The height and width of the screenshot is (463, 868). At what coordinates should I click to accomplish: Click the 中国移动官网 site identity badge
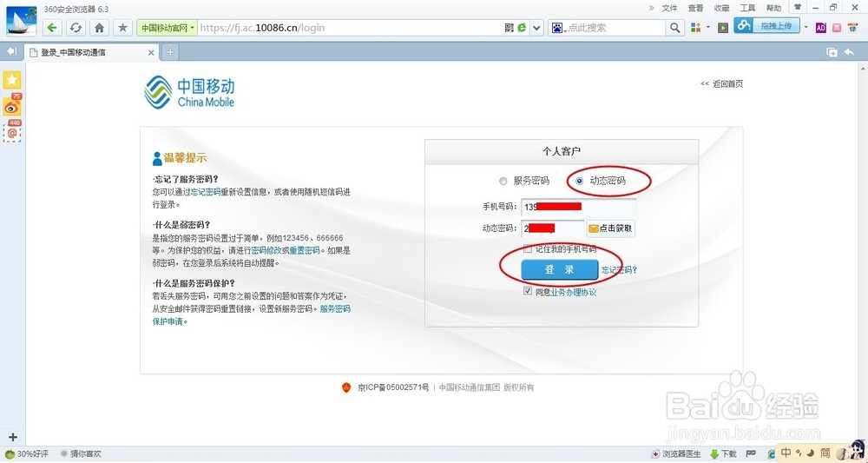(x=167, y=28)
